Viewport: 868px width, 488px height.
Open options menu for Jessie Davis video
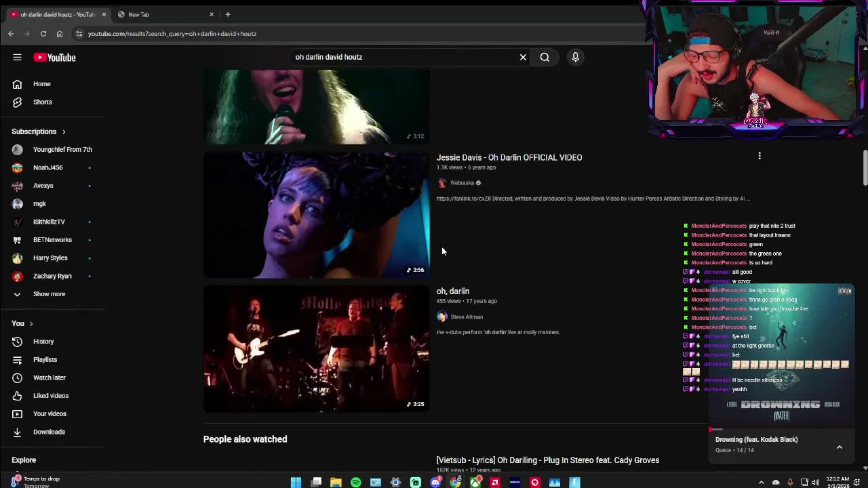coord(759,156)
